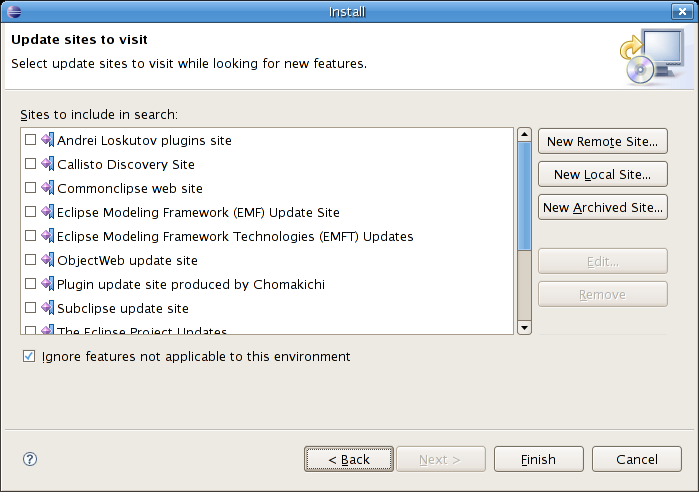Check Callisto Discovery Site
The height and width of the screenshot is (492, 699).
[x=30, y=164]
